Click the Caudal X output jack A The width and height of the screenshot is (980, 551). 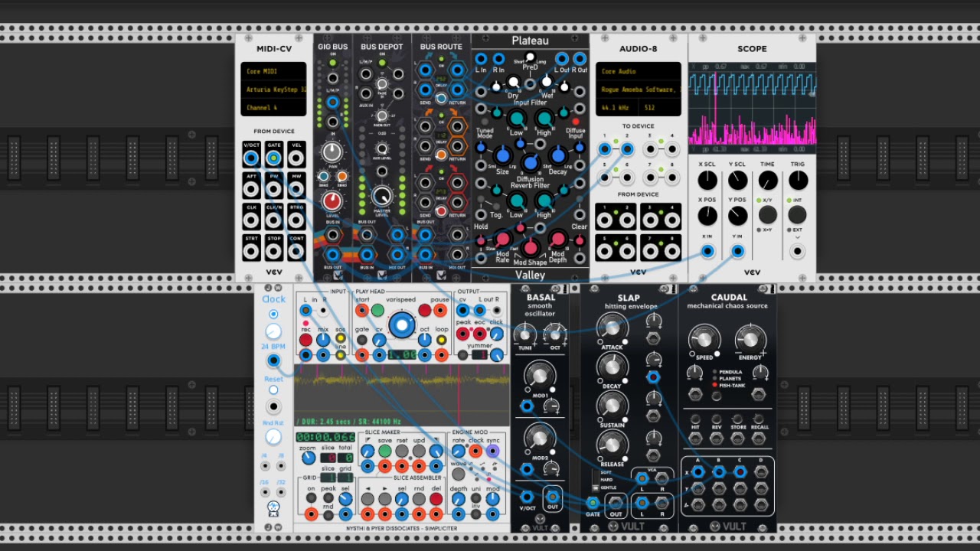point(698,471)
